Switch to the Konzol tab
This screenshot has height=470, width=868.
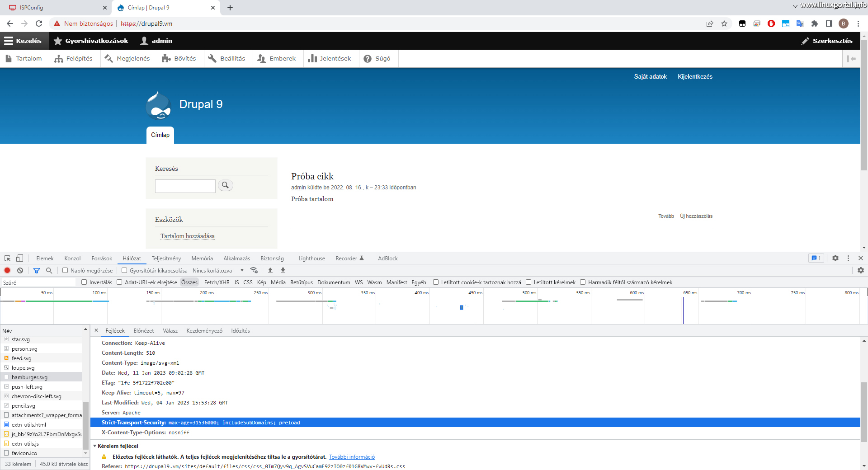pyautogui.click(x=72, y=258)
